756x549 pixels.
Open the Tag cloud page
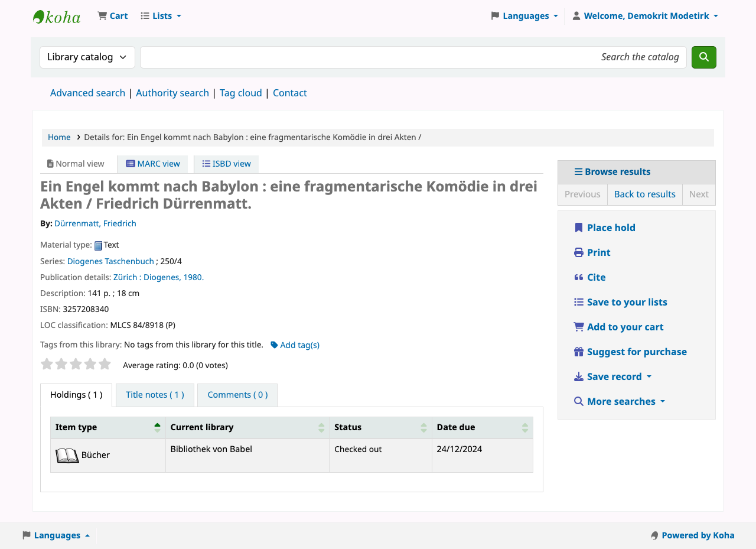click(x=241, y=93)
